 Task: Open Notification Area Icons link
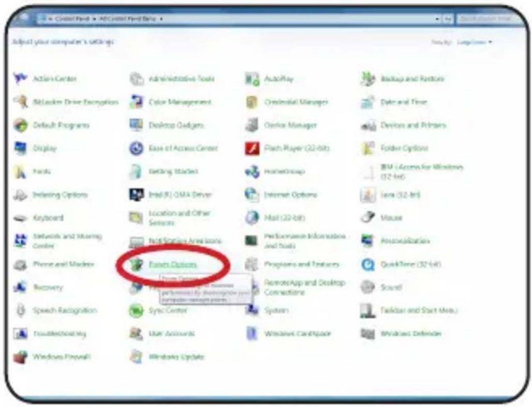point(185,240)
